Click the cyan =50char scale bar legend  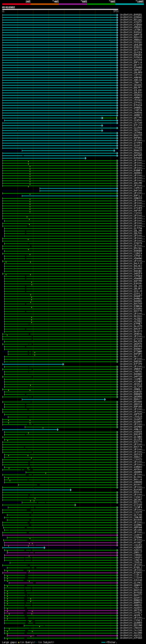[104, 642]
